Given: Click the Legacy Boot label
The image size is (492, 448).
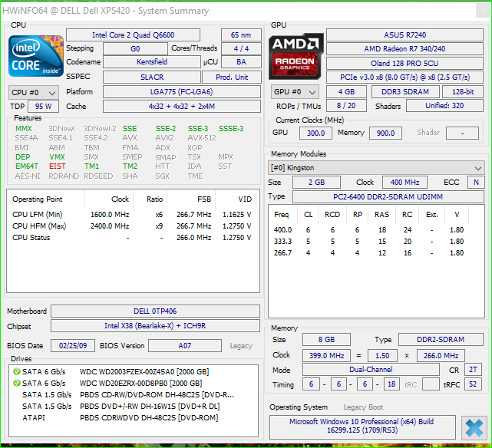Looking at the screenshot, I should click(x=363, y=407).
